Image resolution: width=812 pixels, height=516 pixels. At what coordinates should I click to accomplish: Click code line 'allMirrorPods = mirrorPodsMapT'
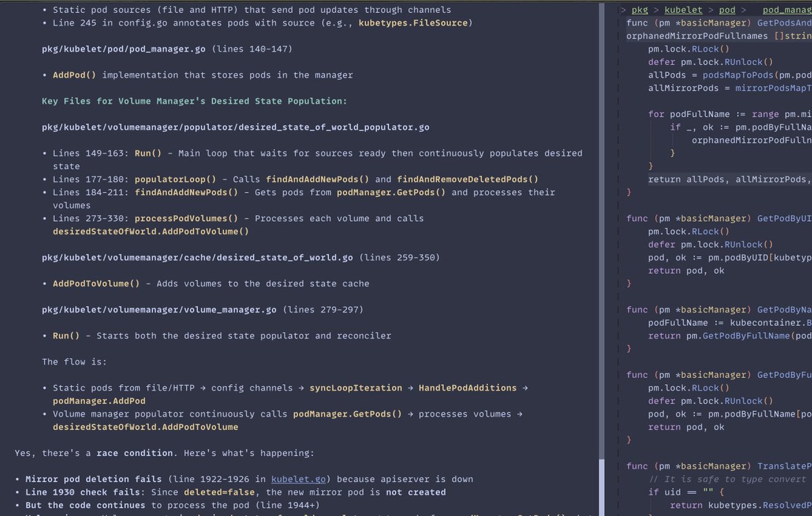pos(730,88)
